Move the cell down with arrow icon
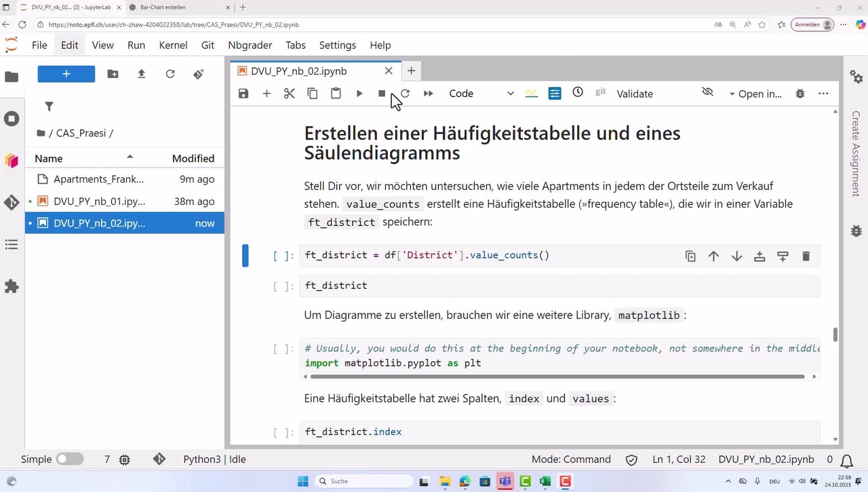The width and height of the screenshot is (868, 492). click(736, 256)
